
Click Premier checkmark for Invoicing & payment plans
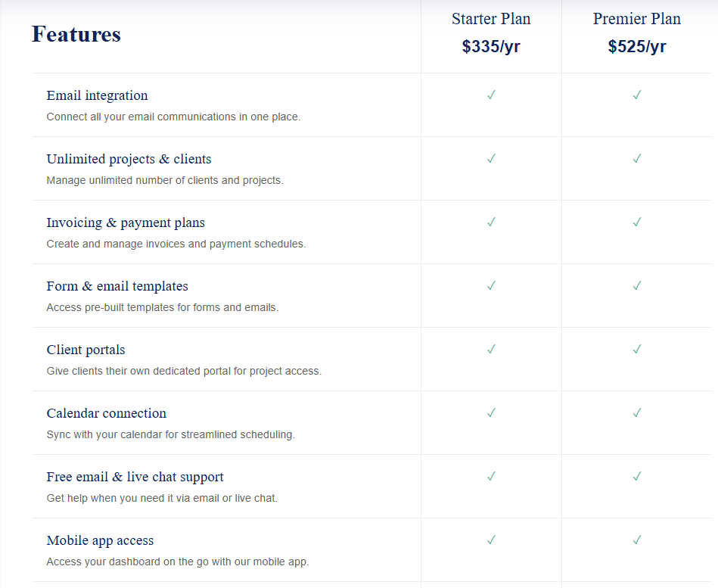click(x=637, y=222)
